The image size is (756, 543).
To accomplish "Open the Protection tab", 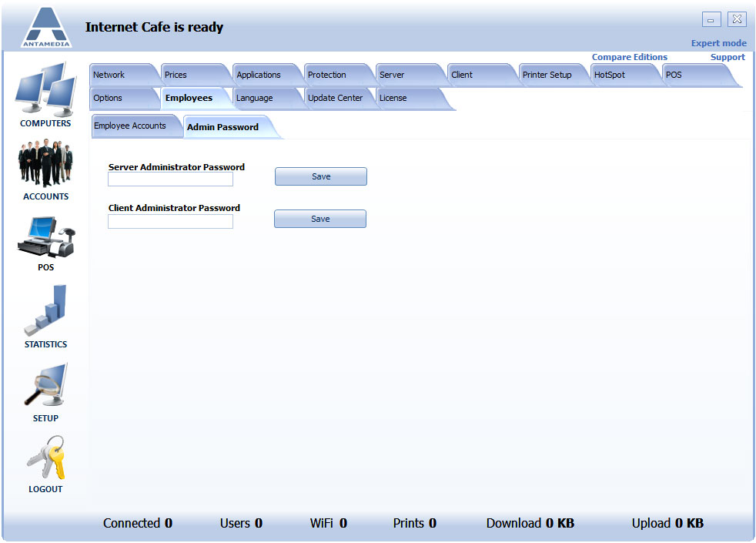I will tap(339, 75).
